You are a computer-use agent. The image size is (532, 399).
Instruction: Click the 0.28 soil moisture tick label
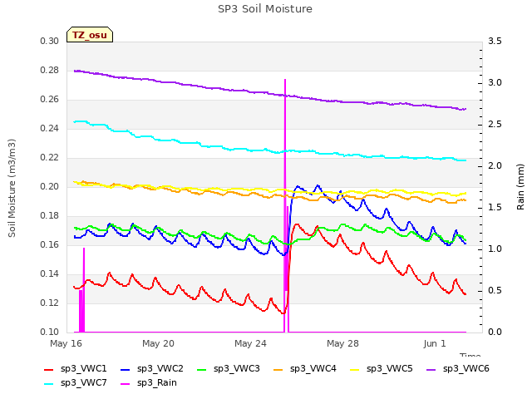pyautogui.click(x=50, y=70)
